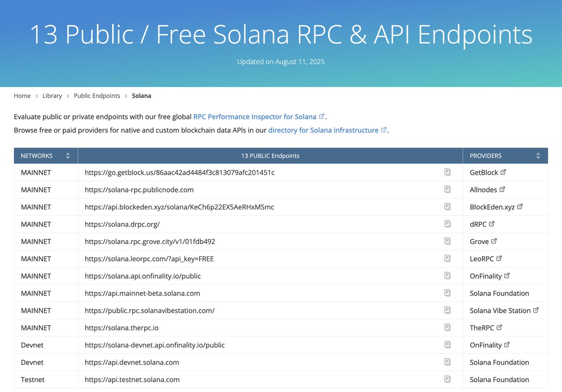Click the page title heading
The image size is (562, 392).
pos(281,34)
